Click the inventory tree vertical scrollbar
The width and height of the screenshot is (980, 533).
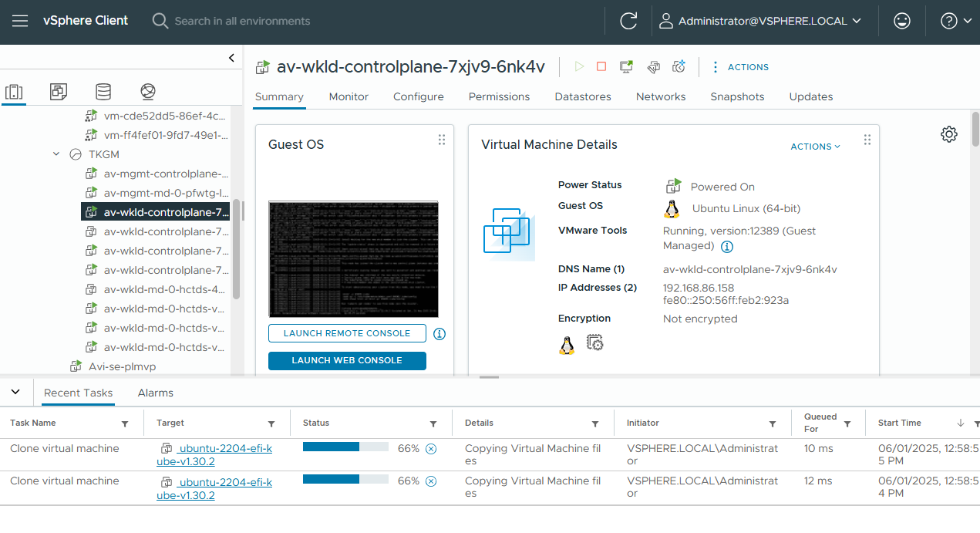237,250
